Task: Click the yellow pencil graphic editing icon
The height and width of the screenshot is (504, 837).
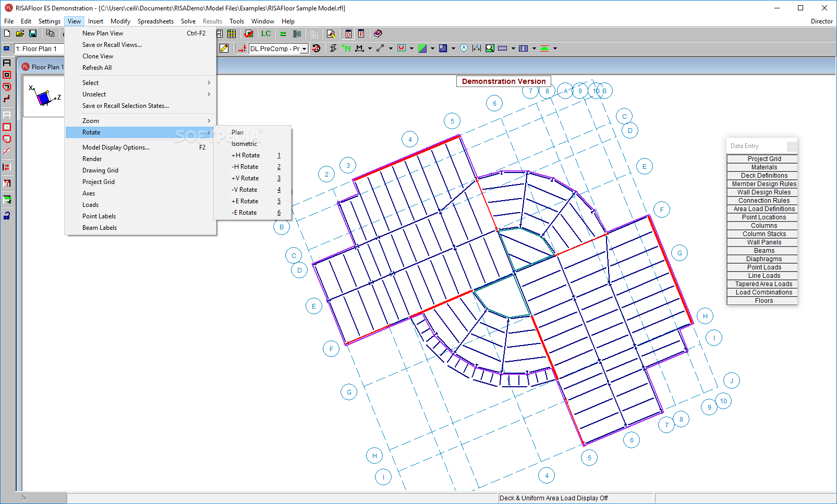Action: pyautogui.click(x=224, y=48)
